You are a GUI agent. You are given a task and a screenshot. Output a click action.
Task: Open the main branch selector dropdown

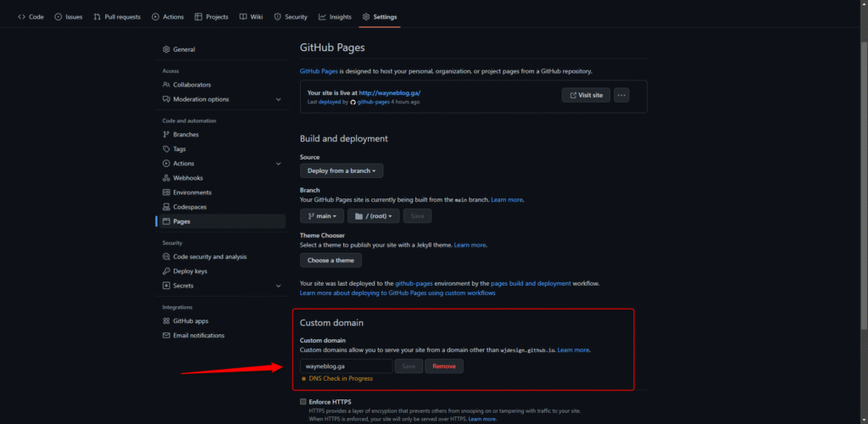click(322, 216)
